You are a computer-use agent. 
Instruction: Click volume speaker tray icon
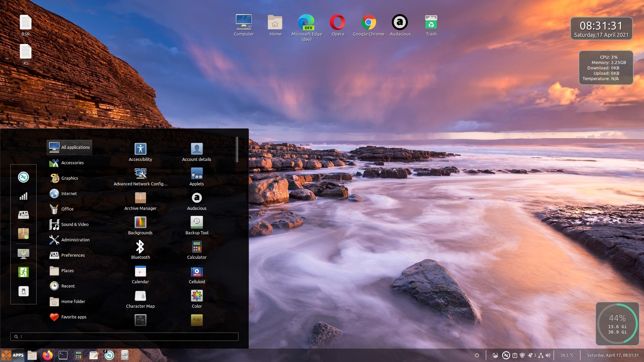pos(548,355)
